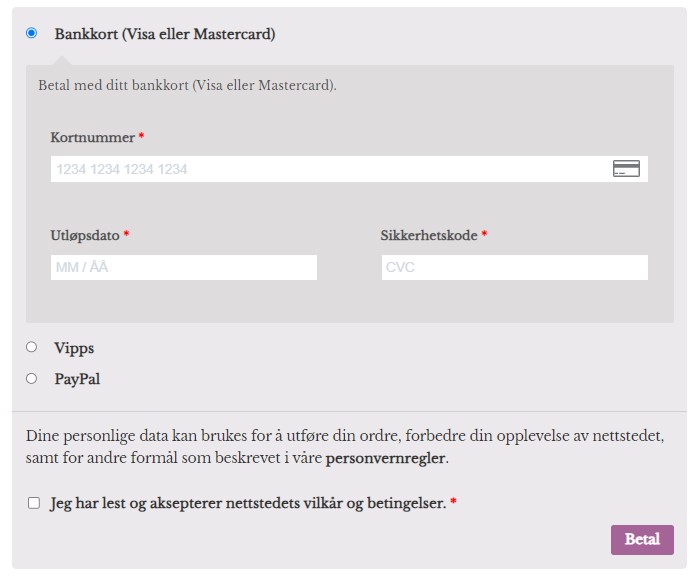Click the Bankkort (Visa eller Mastercard) label
Image resolution: width=699 pixels, height=577 pixels.
click(x=165, y=34)
